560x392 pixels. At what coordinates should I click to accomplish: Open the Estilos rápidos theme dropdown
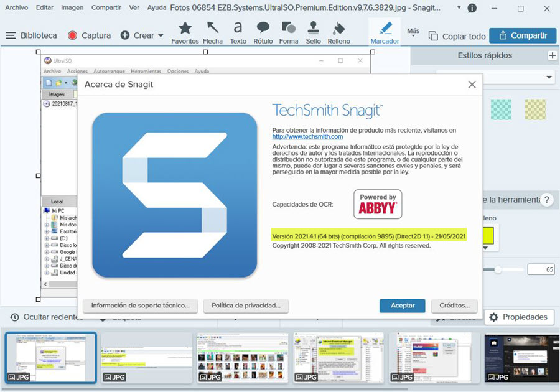tap(549, 77)
